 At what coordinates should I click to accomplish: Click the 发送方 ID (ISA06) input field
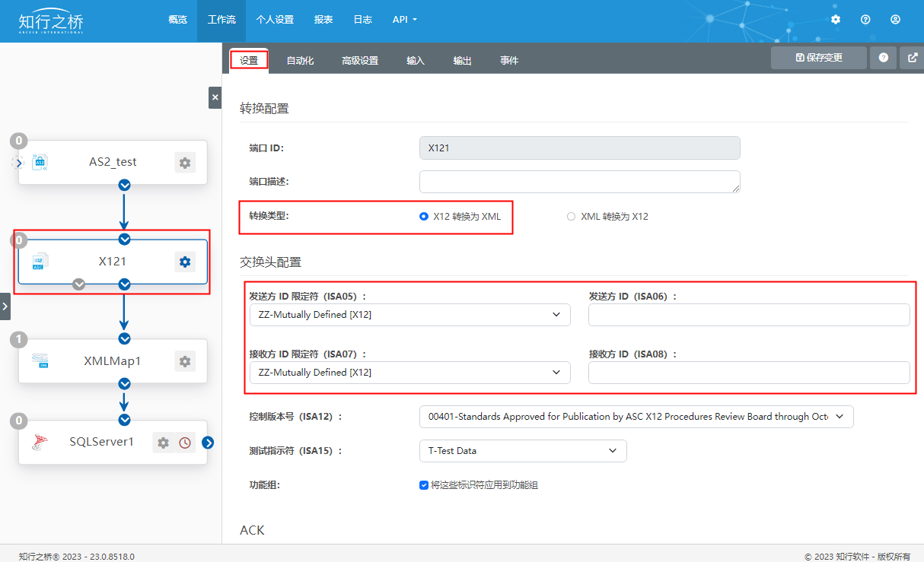(749, 315)
